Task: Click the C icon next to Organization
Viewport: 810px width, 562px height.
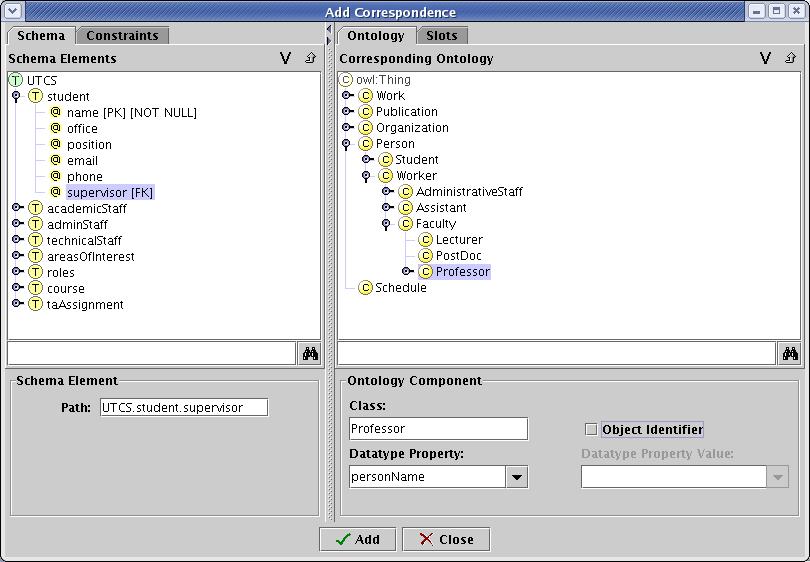Action: [x=365, y=128]
